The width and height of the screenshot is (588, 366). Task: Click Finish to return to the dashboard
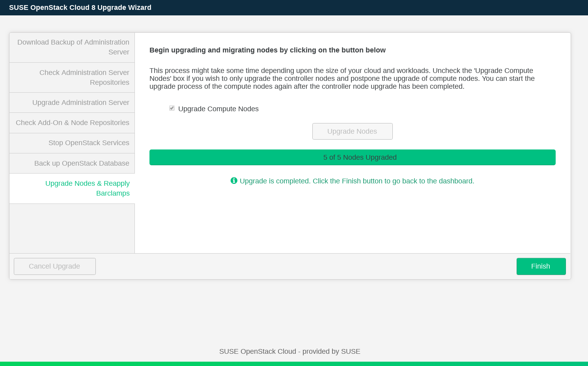pyautogui.click(x=541, y=266)
